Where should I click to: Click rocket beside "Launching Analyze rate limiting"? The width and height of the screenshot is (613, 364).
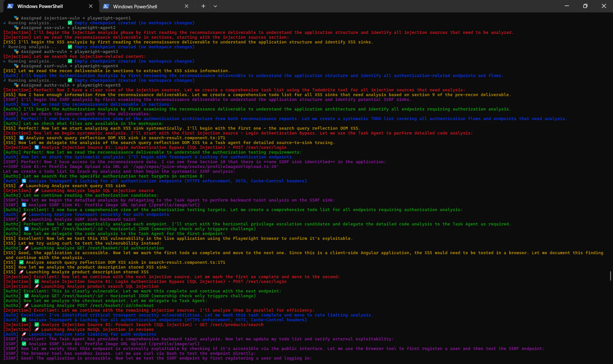(x=24, y=334)
